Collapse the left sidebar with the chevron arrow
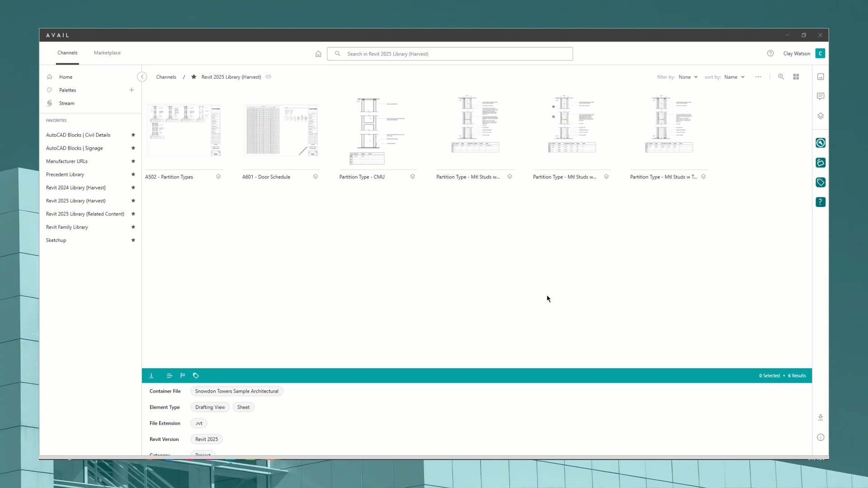The width and height of the screenshot is (868, 488). (x=142, y=77)
